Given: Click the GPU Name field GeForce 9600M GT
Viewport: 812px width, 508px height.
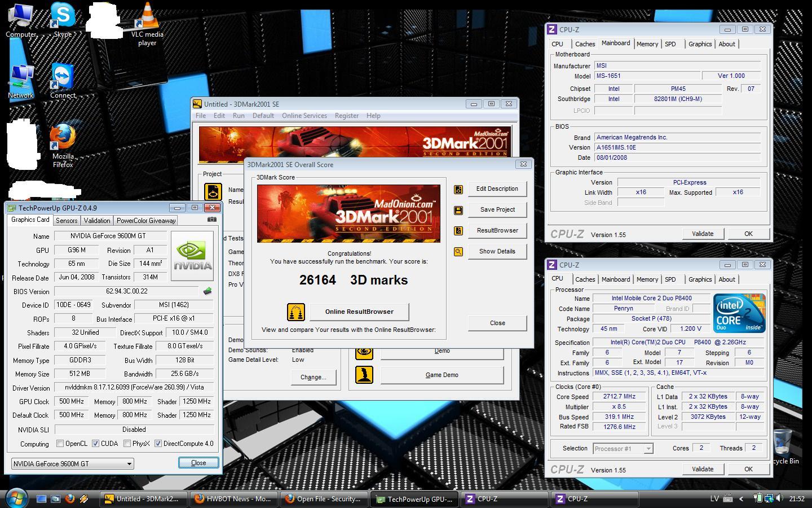Looking at the screenshot, I should click(x=111, y=236).
